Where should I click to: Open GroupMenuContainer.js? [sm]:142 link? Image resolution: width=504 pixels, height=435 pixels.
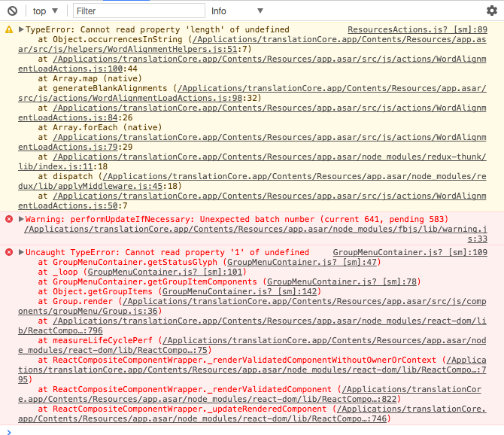[x=239, y=291]
